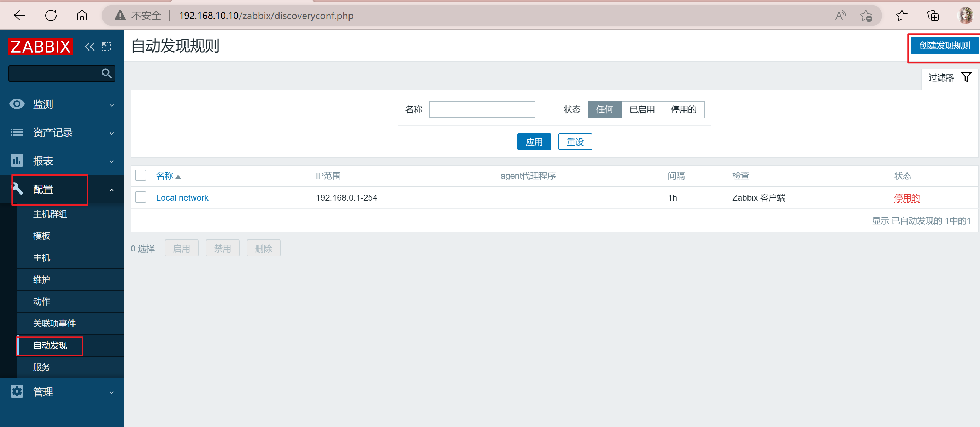Focus the 名称 filter input field

coord(482,109)
